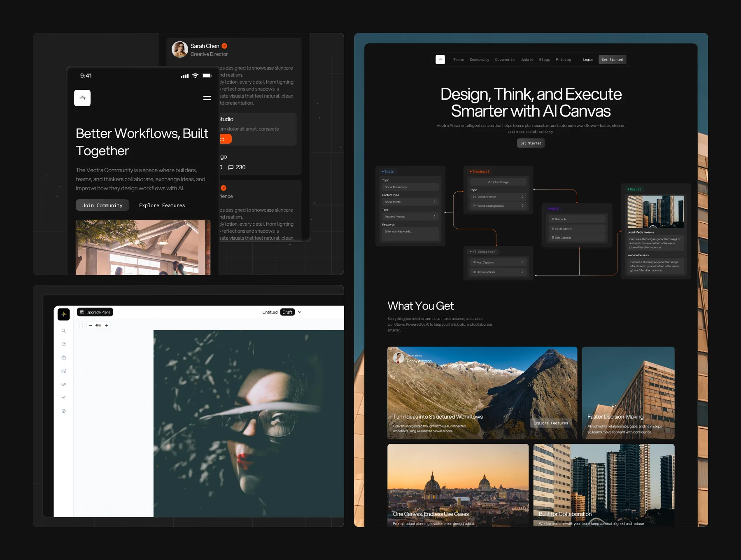Open the hamburger menu in mobile mockup
This screenshot has height=560, width=741.
pyautogui.click(x=207, y=98)
